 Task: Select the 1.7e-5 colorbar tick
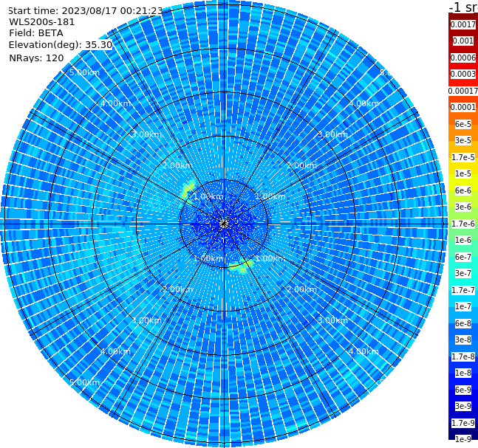coord(463,157)
